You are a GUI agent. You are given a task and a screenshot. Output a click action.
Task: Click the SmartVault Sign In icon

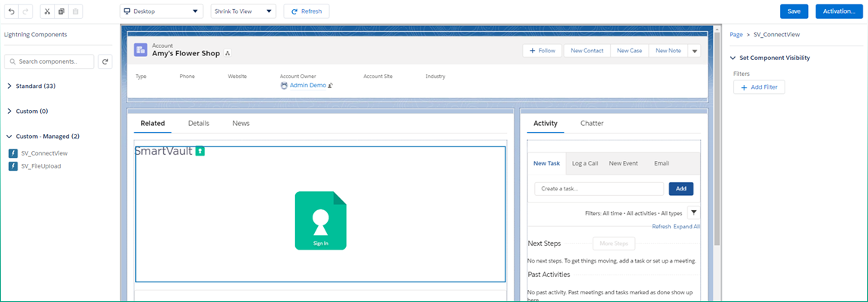320,220
